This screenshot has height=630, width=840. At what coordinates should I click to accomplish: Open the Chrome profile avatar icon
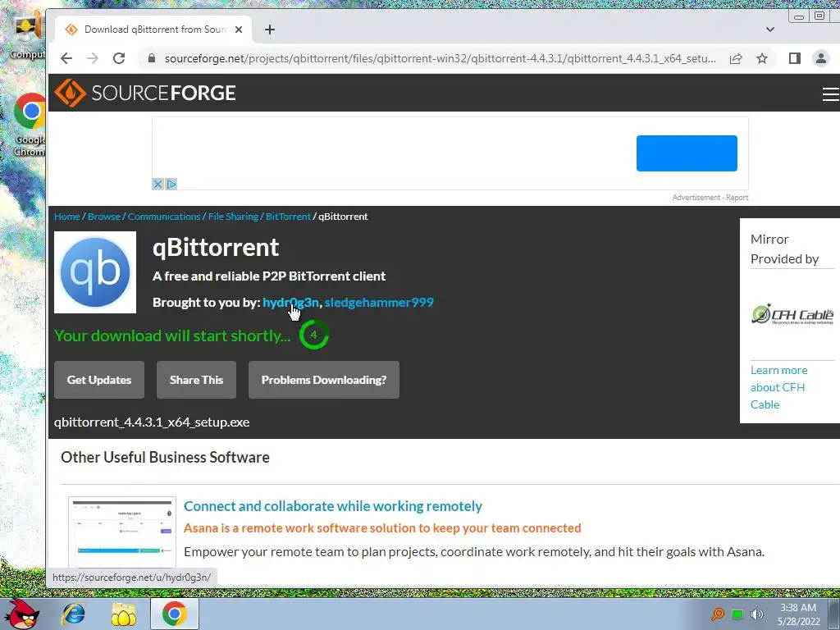coord(820,58)
